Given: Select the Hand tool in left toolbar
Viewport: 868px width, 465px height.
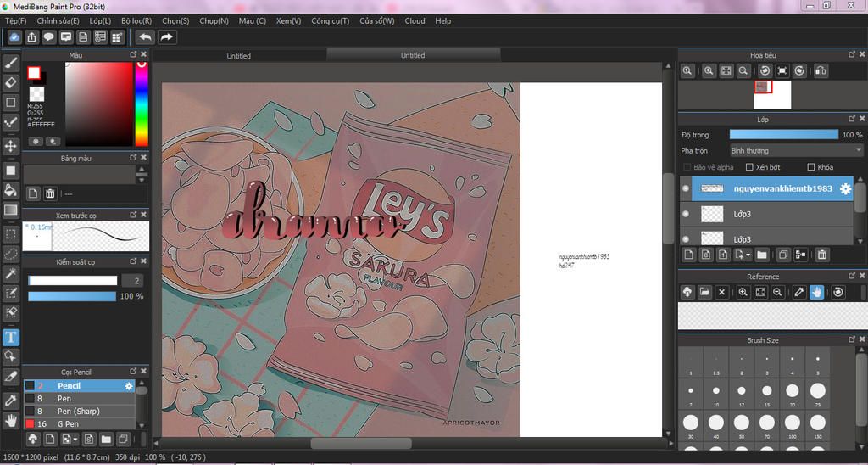Looking at the screenshot, I should pos(10,420).
